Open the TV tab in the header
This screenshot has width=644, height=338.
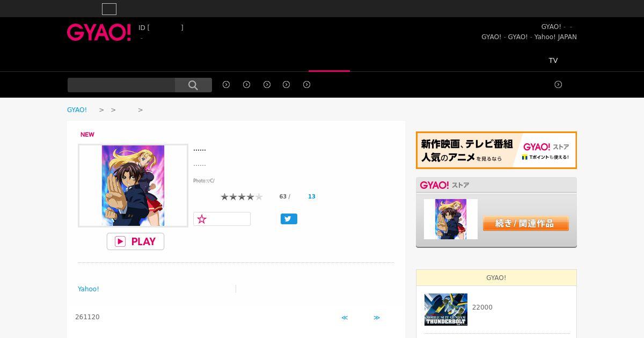553,60
